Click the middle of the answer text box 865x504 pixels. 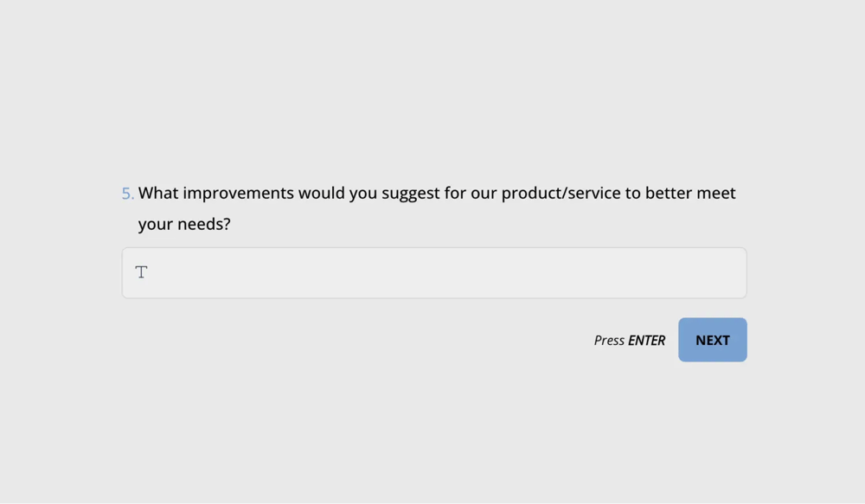click(434, 273)
